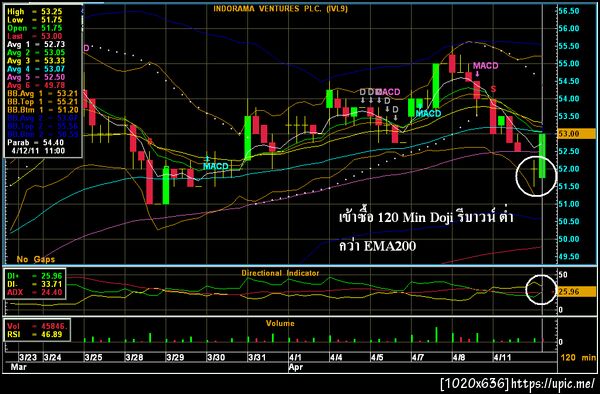Select the Parab = 54.40 legend row

pos(35,142)
